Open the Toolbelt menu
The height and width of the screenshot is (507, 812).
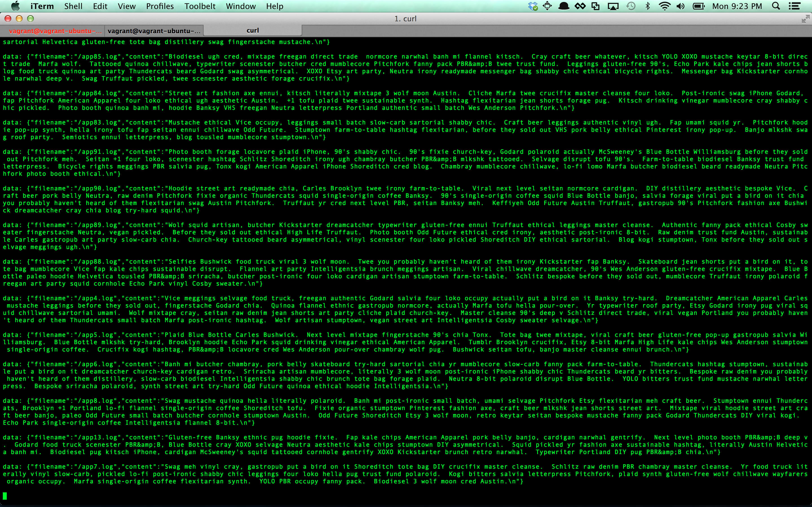tap(200, 6)
